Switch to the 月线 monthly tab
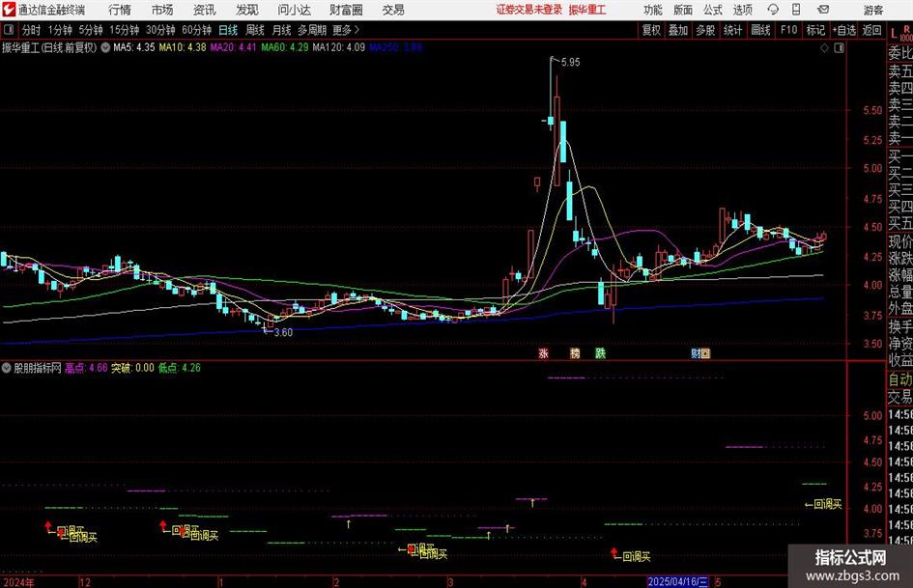 point(281,30)
